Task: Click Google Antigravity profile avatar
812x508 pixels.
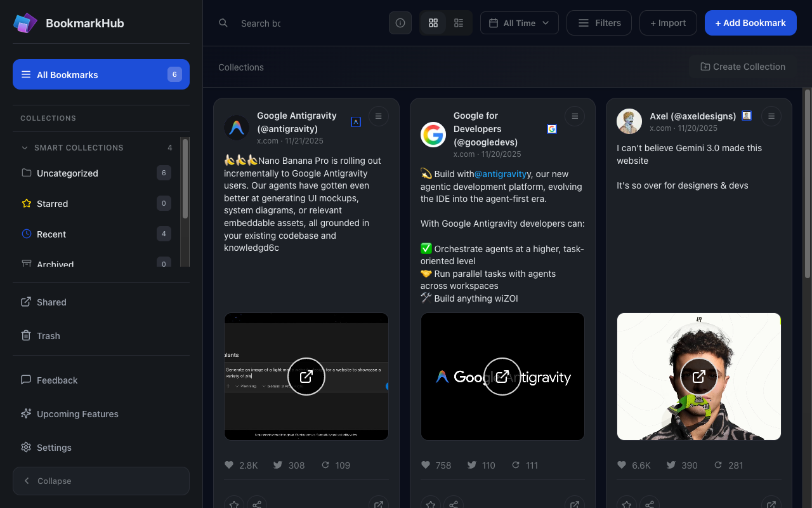Action: click(x=237, y=128)
